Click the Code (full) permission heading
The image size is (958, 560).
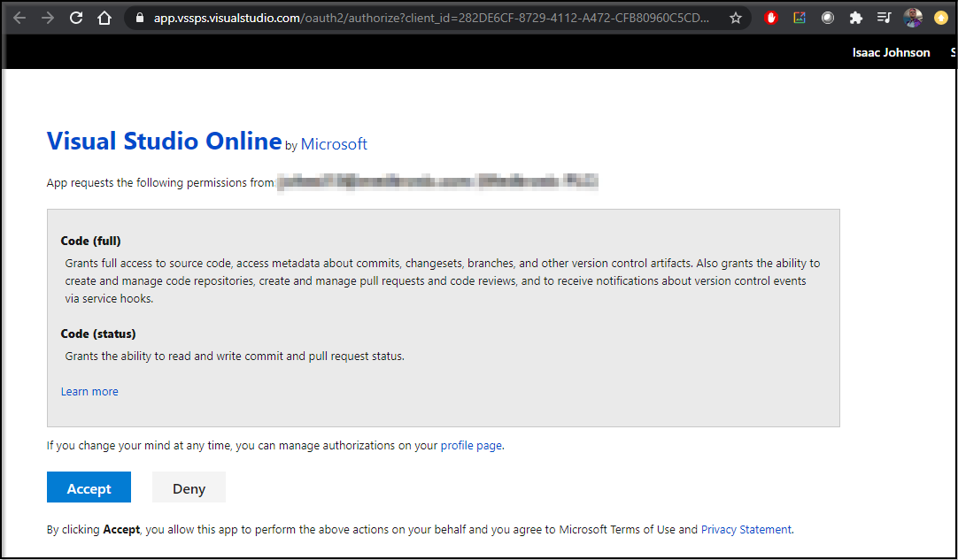click(91, 241)
